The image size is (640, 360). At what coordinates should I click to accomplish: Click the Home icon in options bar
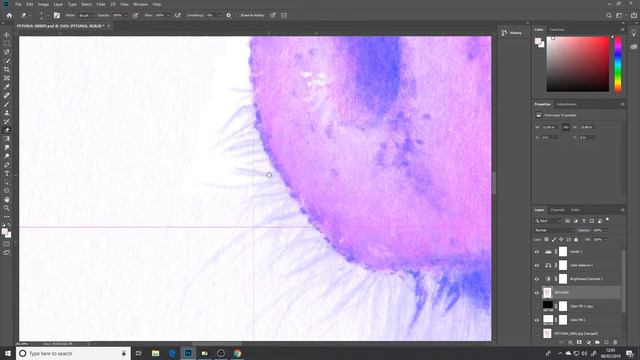tap(9, 15)
